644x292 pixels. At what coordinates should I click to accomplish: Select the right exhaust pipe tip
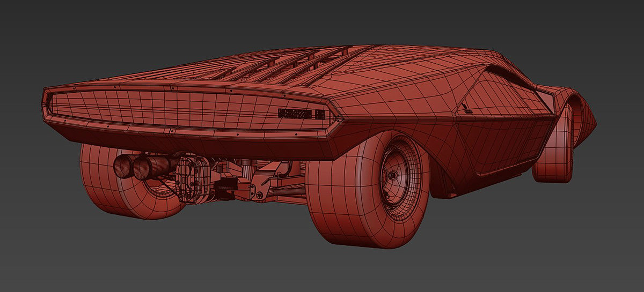141,168
